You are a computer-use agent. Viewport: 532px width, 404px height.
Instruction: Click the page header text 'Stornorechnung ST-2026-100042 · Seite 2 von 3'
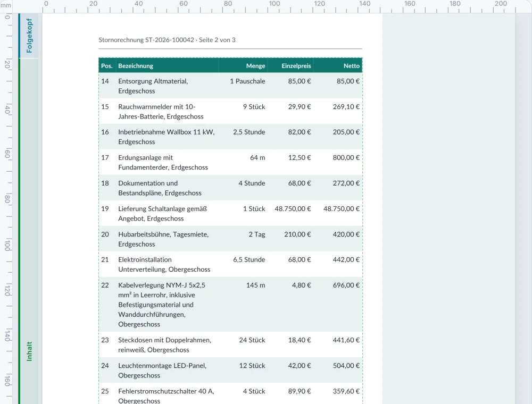[167, 40]
